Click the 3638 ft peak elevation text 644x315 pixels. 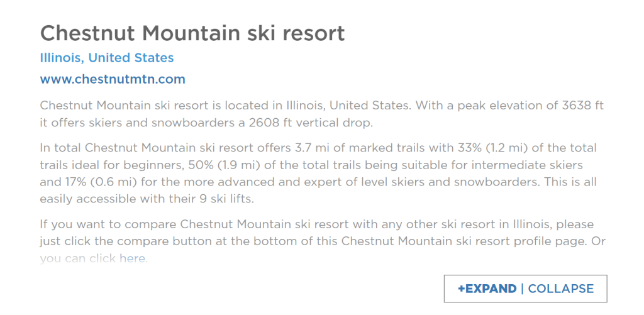click(x=582, y=106)
